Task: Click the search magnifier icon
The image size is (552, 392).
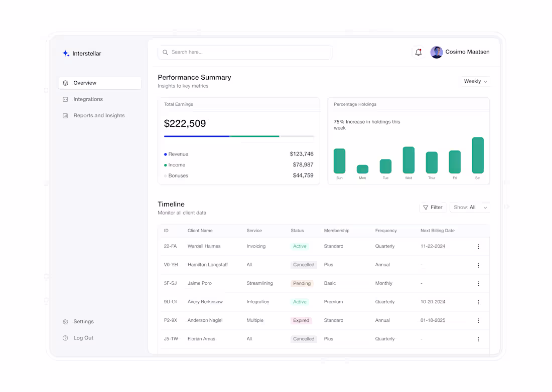Action: click(x=165, y=52)
